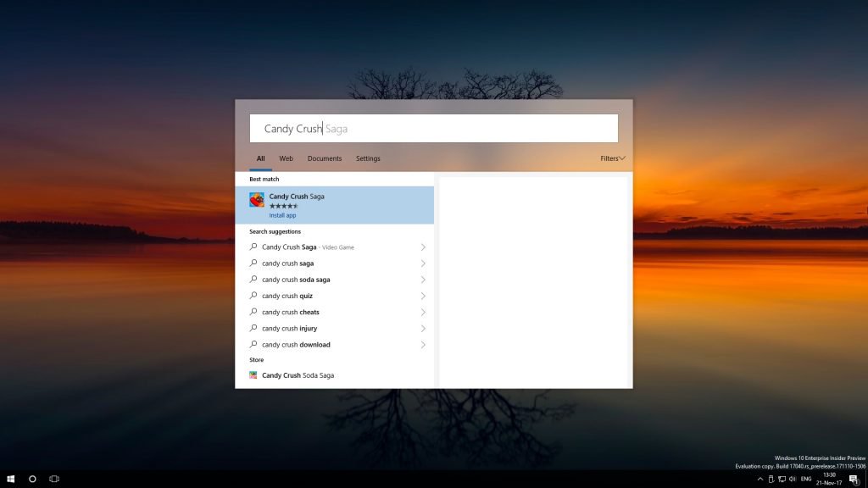Select suggestion text 'candy crush quiz'
This screenshot has width=868, height=488.
point(287,296)
